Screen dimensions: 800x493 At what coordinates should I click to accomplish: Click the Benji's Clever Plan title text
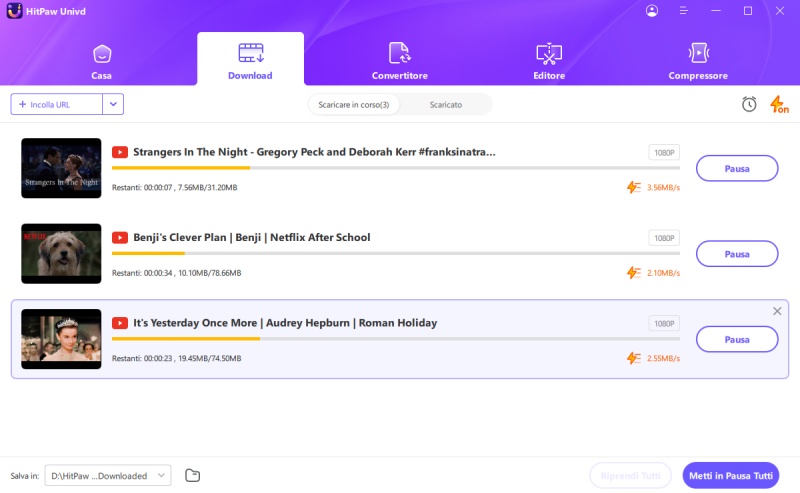(252, 237)
